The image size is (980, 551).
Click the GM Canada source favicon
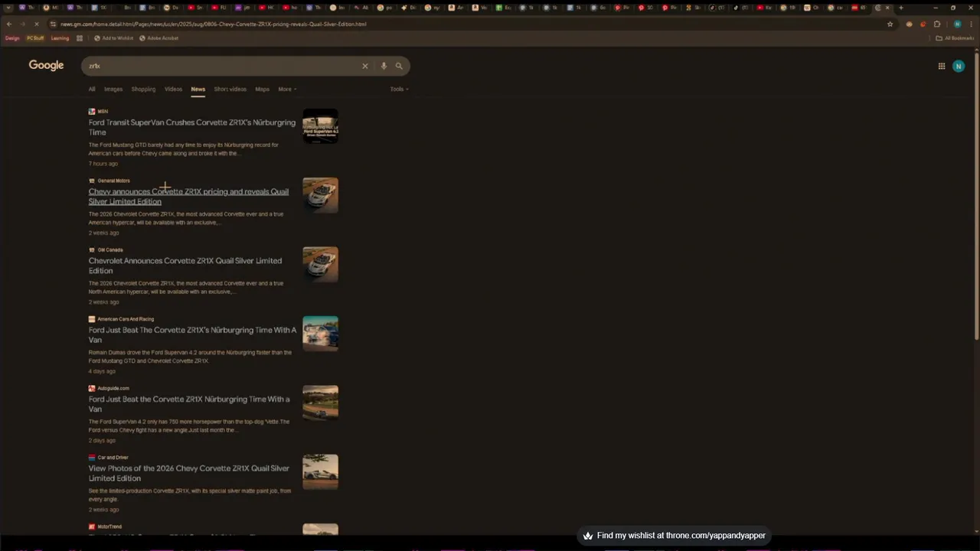tap(92, 249)
